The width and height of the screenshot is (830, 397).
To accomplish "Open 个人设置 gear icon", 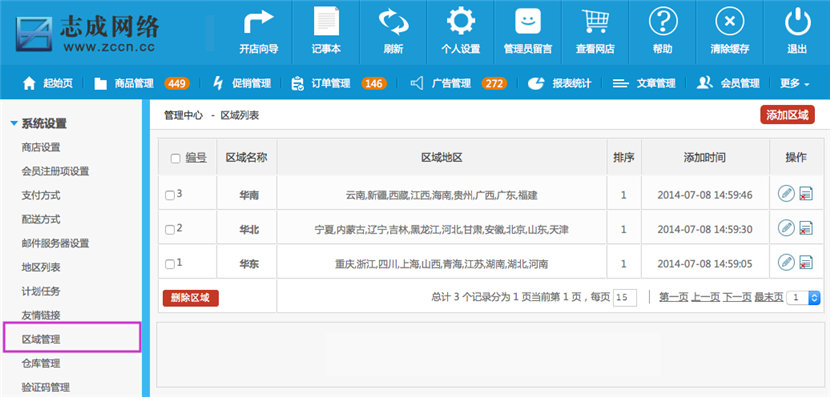I will 461,22.
